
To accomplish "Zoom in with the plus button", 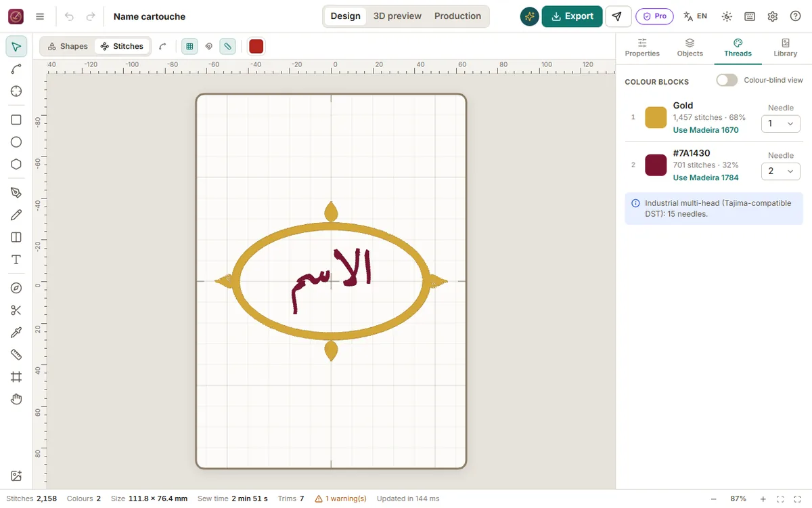I will 763,499.
